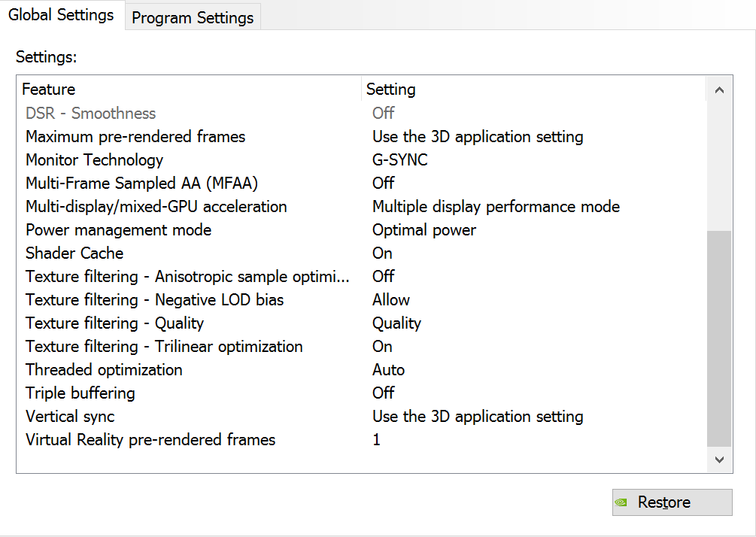Screen dimensions: 756x537
Task: Click the DSR - Smoothness Off value
Action: [x=384, y=114]
